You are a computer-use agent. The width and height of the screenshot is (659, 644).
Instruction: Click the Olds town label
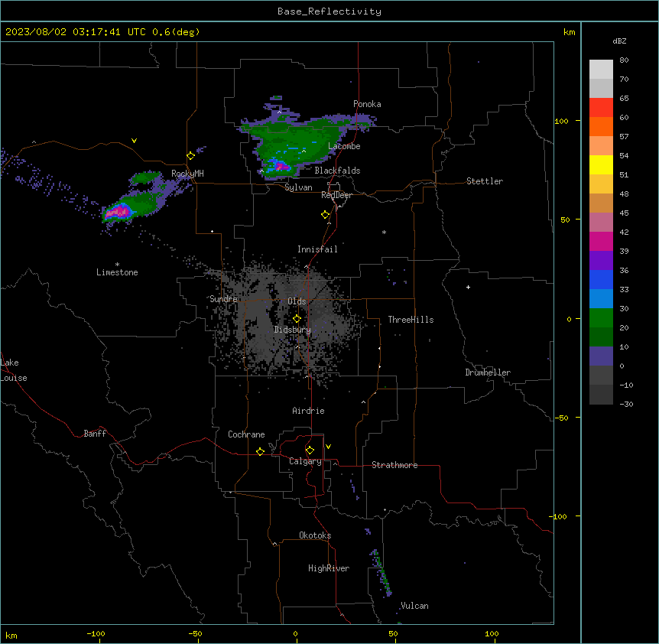[297, 301]
